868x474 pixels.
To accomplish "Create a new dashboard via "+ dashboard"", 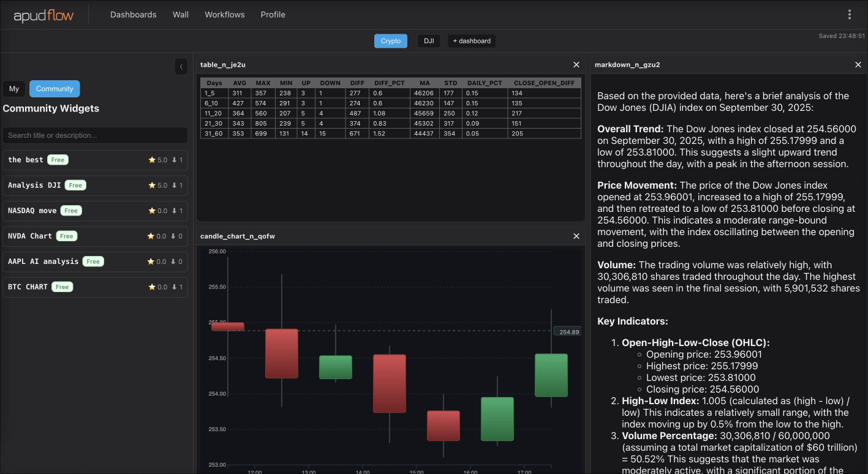I will (x=472, y=40).
